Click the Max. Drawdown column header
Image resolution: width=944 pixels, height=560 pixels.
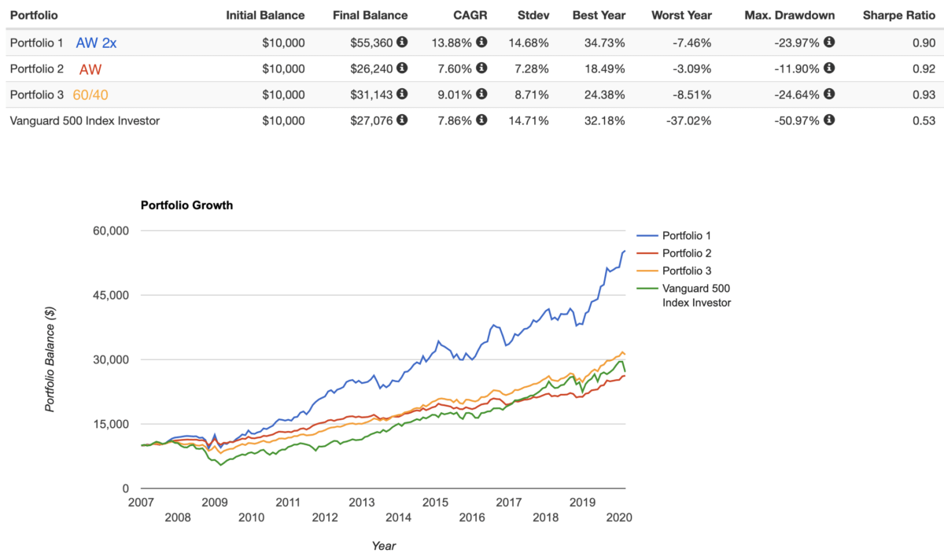[790, 15]
